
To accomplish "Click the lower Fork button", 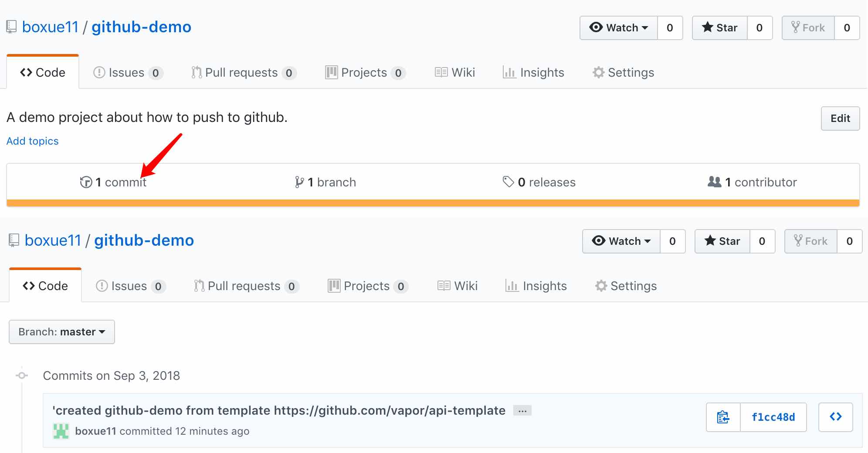I will point(811,241).
